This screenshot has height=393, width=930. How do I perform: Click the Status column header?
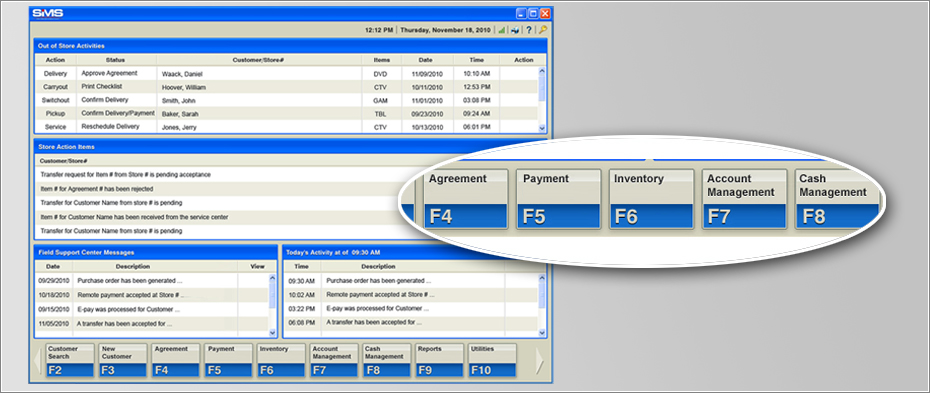point(116,60)
